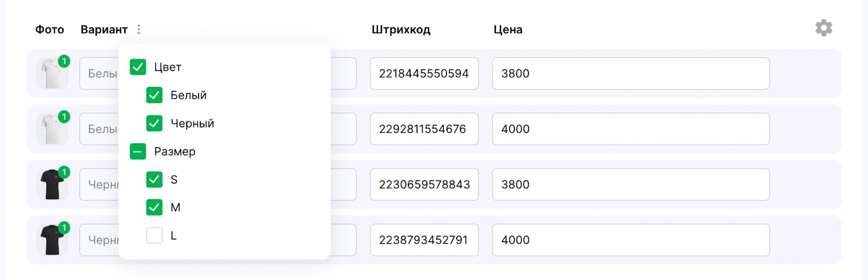Image resolution: width=868 pixels, height=280 pixels.
Task: Click first black t-shirt photo thumbnail
Action: 52,184
